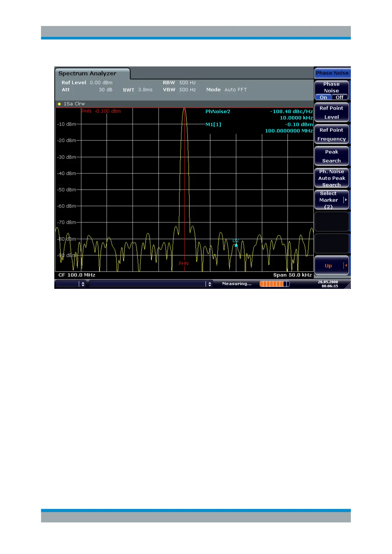392x554 pixels.
Task: Open Ref Point Level softkey
Action: point(331,113)
